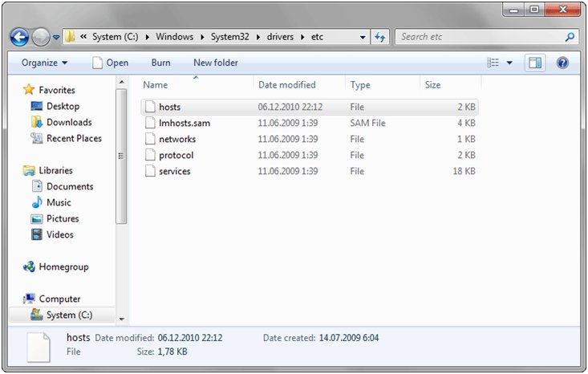This screenshot has width=588, height=374.
Task: Click the System (C:) breadcrumb
Action: 116,37
